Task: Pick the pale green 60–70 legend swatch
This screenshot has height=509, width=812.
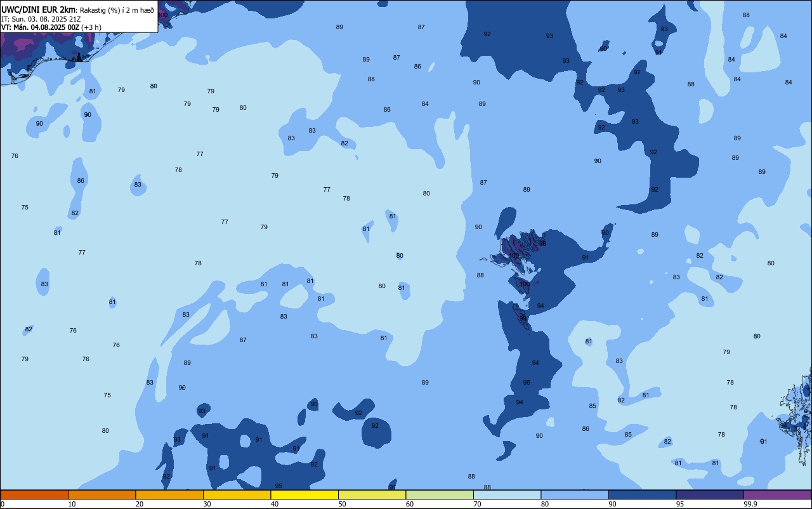Action: tap(440, 494)
